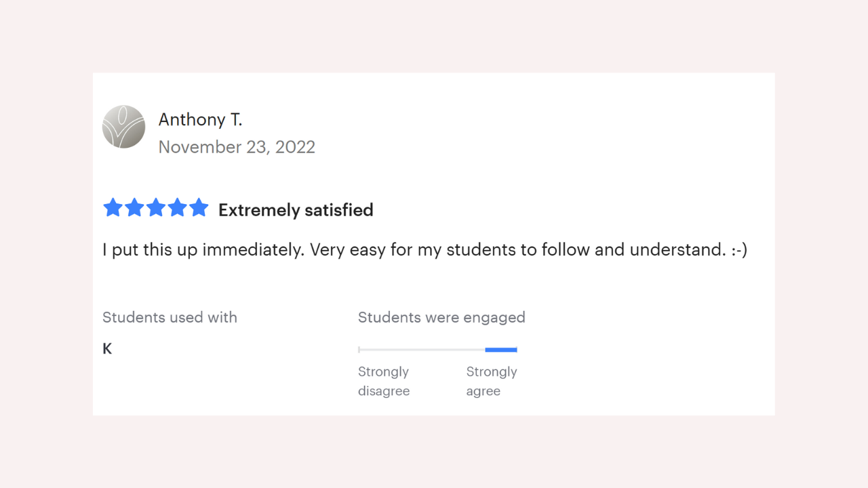The height and width of the screenshot is (488, 868).
Task: Click the first blue rating star
Action: (113, 208)
